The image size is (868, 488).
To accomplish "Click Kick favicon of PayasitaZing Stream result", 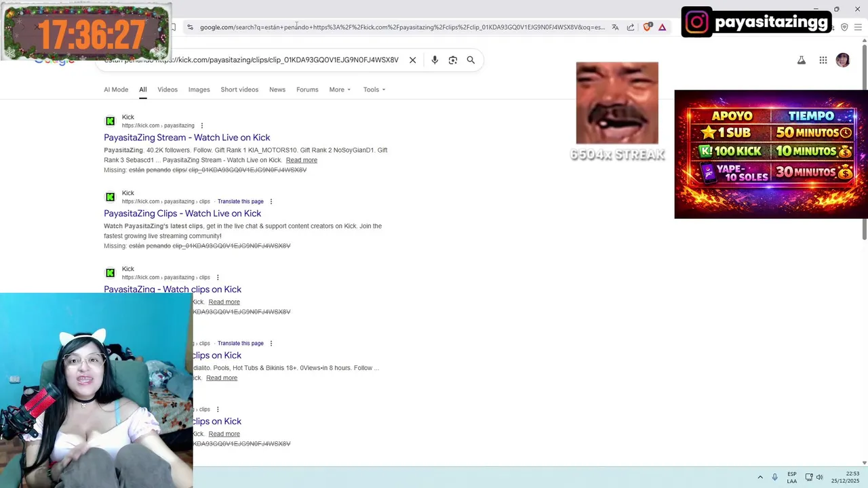I will (x=110, y=121).
